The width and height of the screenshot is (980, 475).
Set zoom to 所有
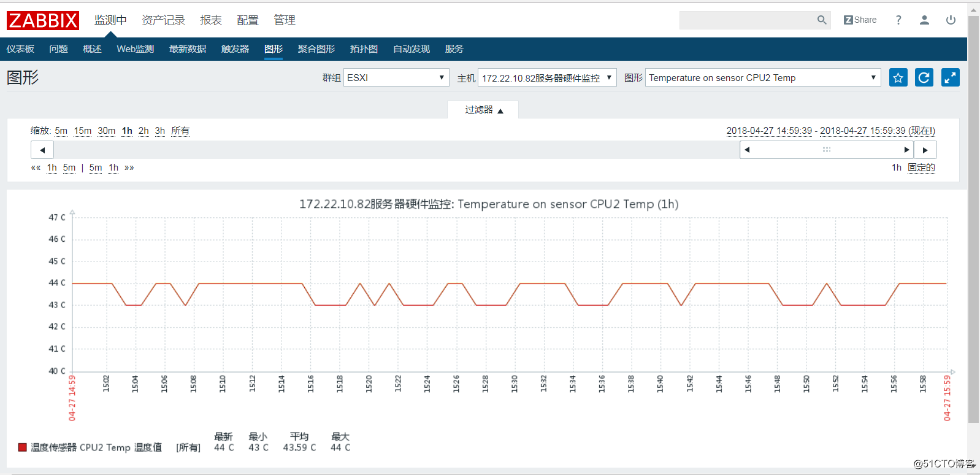click(x=180, y=131)
